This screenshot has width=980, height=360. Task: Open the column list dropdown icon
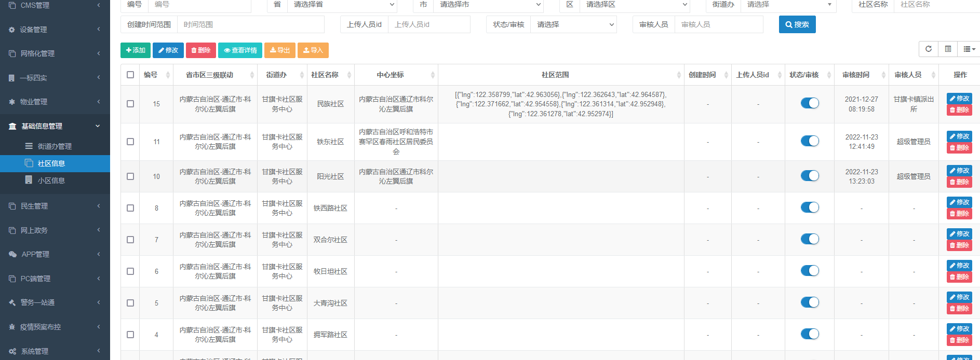pyautogui.click(x=969, y=49)
